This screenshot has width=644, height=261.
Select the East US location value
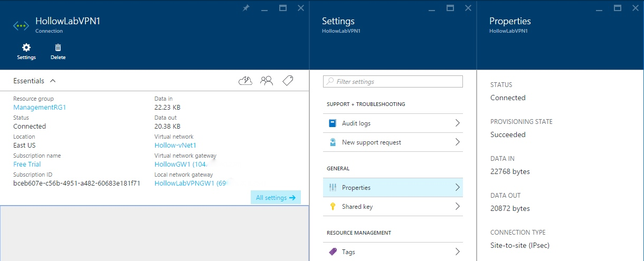pos(24,146)
